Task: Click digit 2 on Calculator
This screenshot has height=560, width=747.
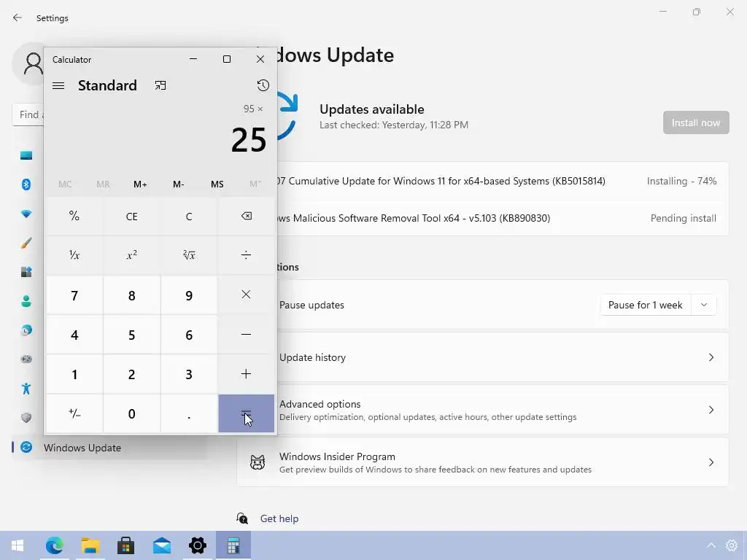Action: [131, 374]
